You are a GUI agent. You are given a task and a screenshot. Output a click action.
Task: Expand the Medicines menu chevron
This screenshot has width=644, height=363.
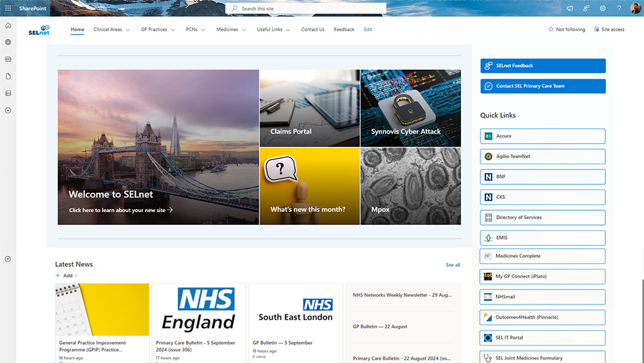[x=244, y=30]
